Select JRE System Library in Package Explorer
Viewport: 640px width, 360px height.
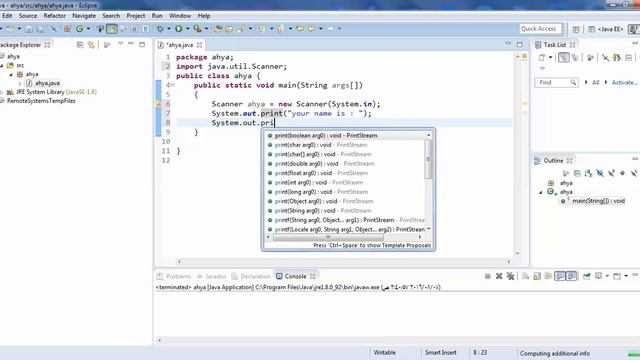[56, 92]
